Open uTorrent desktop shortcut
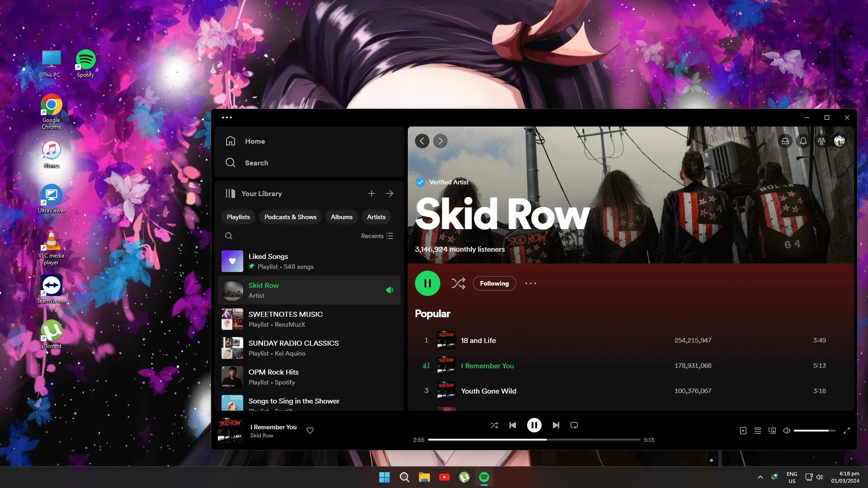Image resolution: width=868 pixels, height=488 pixels. click(x=52, y=335)
